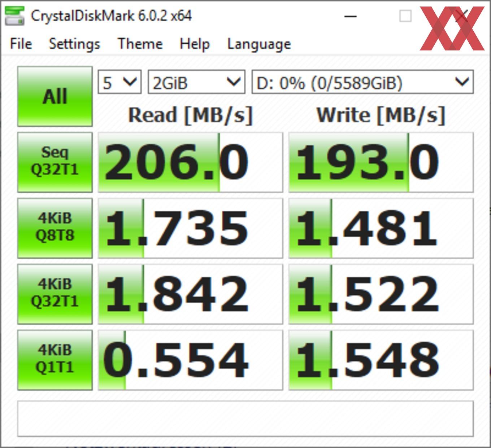The image size is (491, 448).
Task: Start the 4KiB Q32T1 test
Action: click(55, 294)
